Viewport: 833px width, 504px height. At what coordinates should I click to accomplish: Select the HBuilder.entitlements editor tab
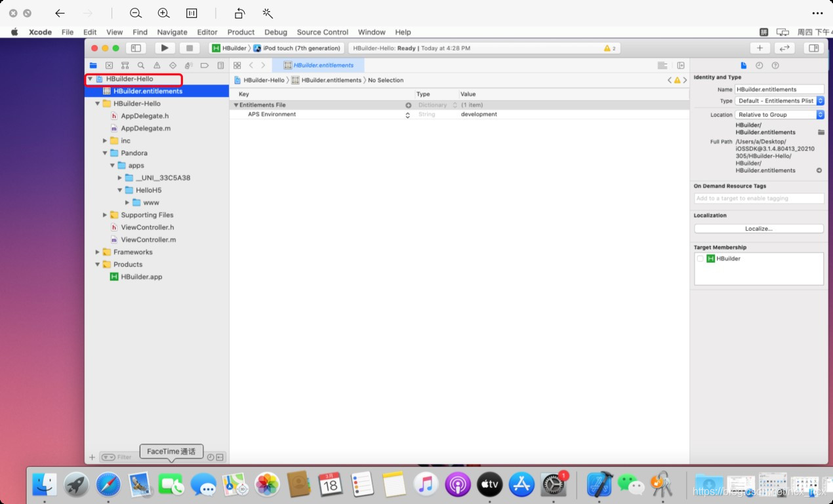point(317,66)
